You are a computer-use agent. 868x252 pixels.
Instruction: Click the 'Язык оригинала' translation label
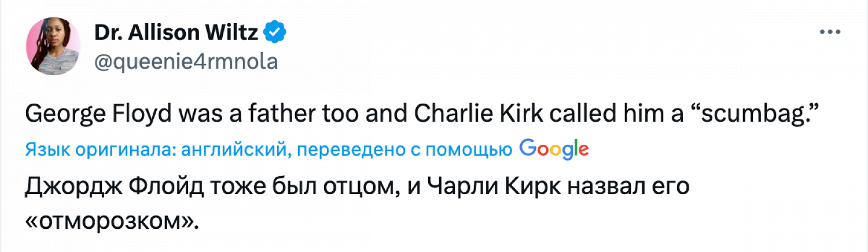coord(100,151)
